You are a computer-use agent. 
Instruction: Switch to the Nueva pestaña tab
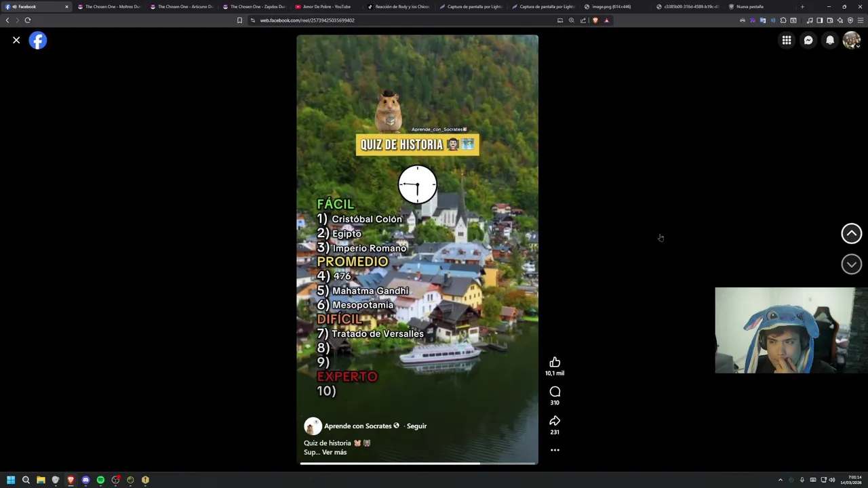tap(759, 7)
